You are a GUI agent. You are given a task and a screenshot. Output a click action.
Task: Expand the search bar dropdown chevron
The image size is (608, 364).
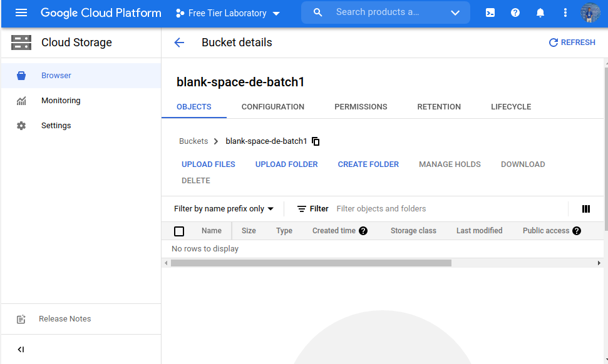455,13
